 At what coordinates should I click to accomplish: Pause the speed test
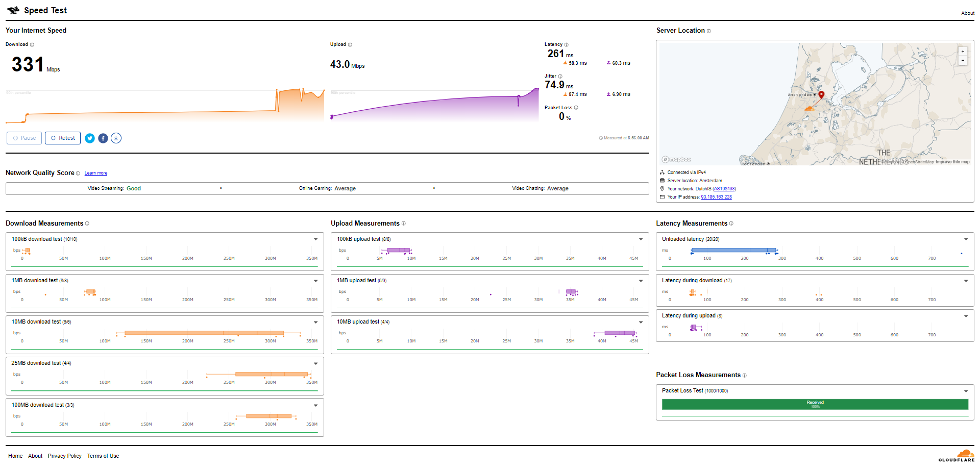pos(24,138)
